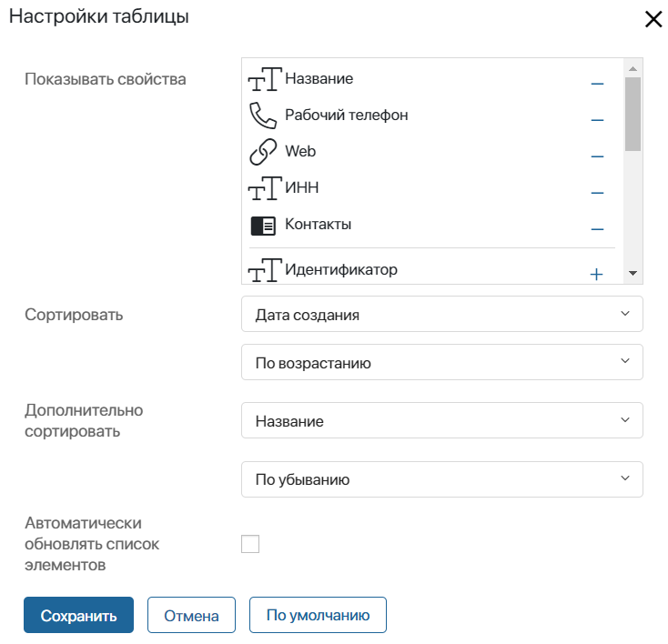
Task: Select the Web property row text
Action: (300, 151)
